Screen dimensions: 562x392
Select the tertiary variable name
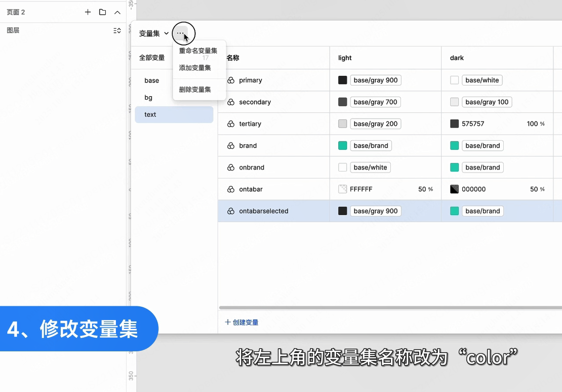tap(250, 124)
